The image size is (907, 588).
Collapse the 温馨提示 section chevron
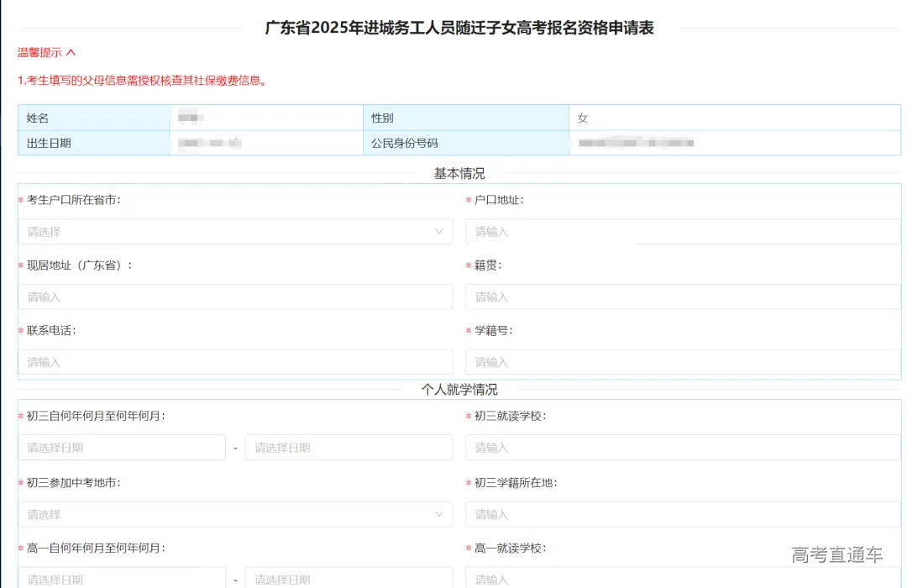(x=71, y=52)
